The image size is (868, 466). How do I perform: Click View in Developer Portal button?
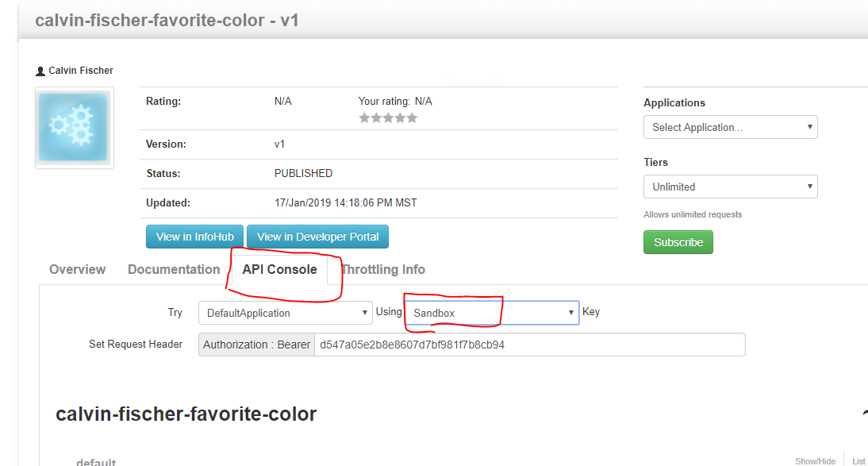pyautogui.click(x=317, y=237)
